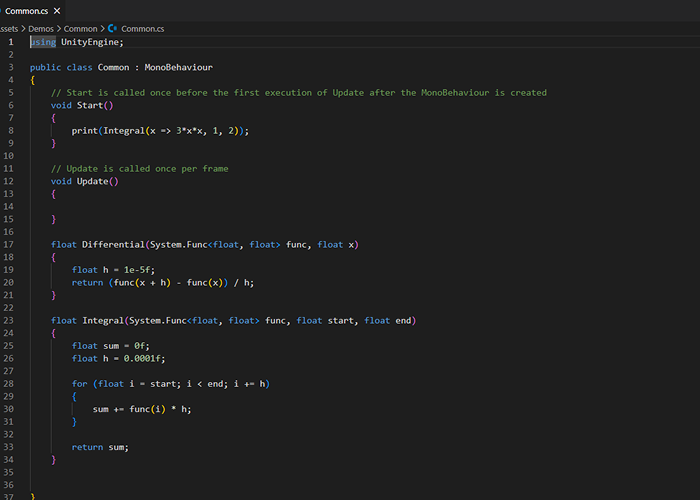The image size is (700, 500).
Task: Open the Common folder breadcrumb
Action: click(81, 29)
